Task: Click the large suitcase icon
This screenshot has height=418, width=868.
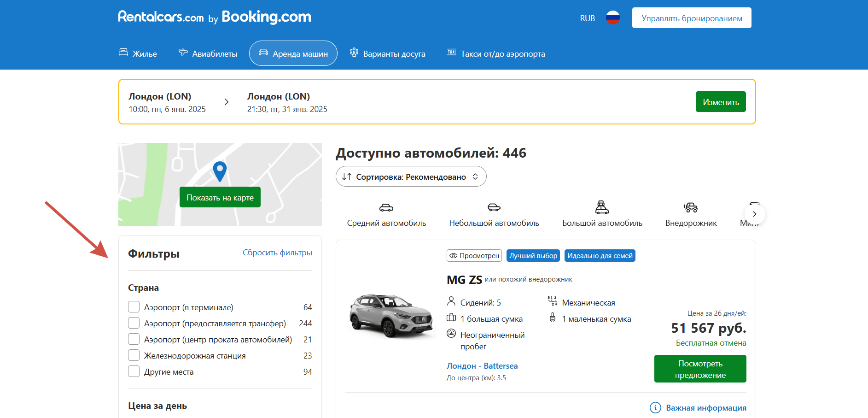Action: [451, 318]
